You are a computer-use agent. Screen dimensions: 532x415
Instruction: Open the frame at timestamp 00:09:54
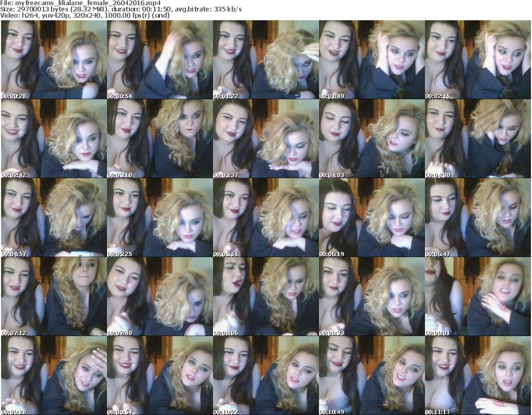[x=160, y=376]
